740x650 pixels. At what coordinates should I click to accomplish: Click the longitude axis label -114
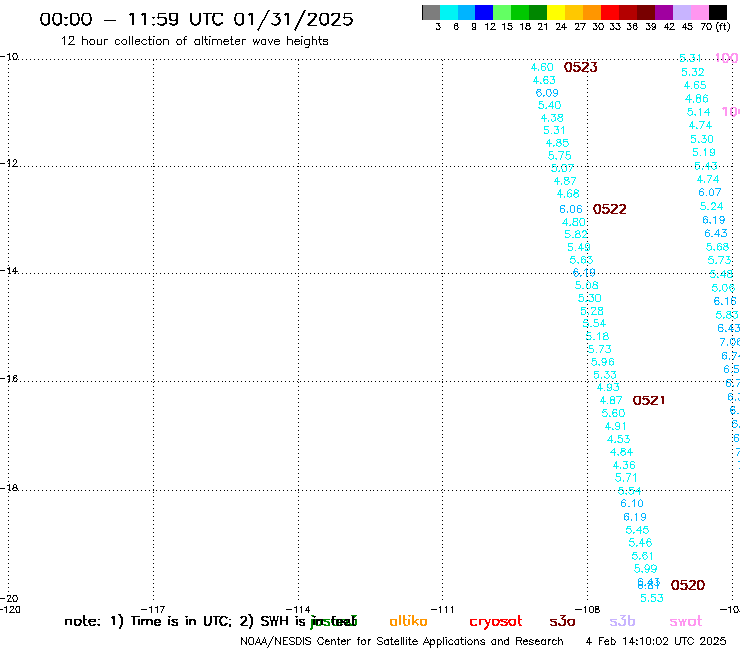[298, 609]
